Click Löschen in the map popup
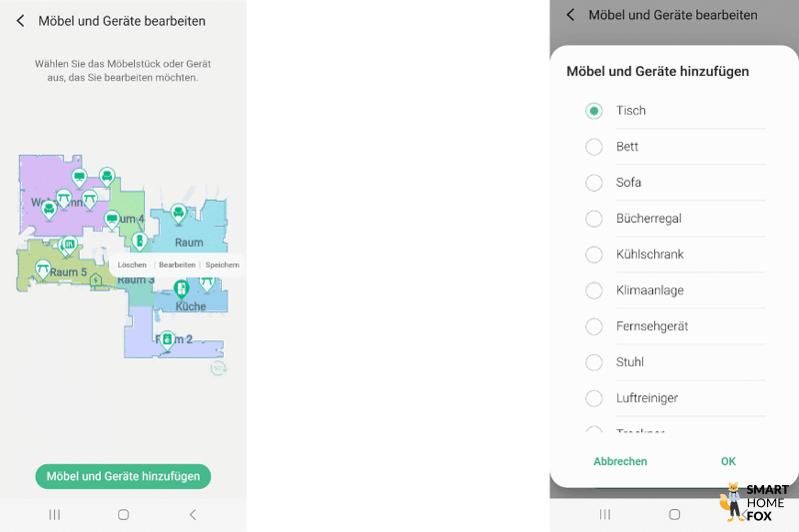The image size is (799, 532). (x=132, y=266)
